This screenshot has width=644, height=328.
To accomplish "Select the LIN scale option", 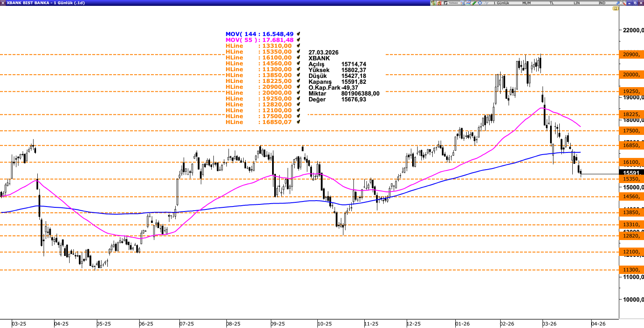I will coord(576,3).
